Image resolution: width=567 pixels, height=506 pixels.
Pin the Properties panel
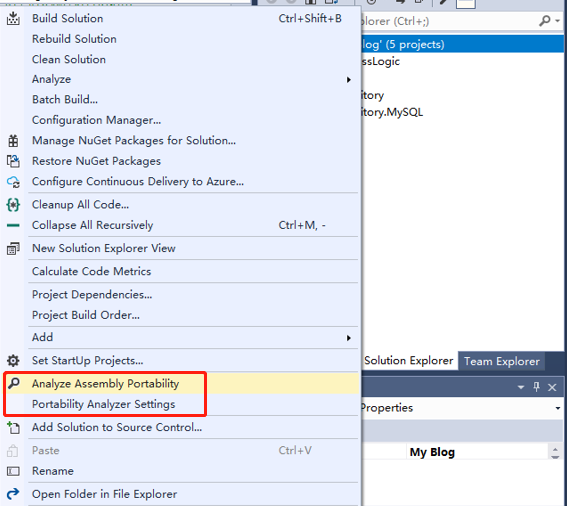537,387
